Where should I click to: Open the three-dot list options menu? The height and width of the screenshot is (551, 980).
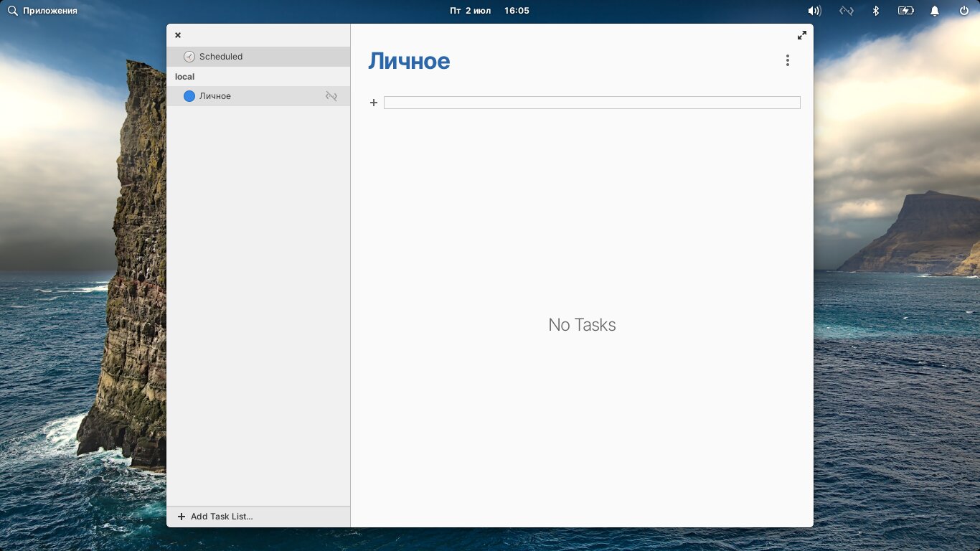point(787,61)
